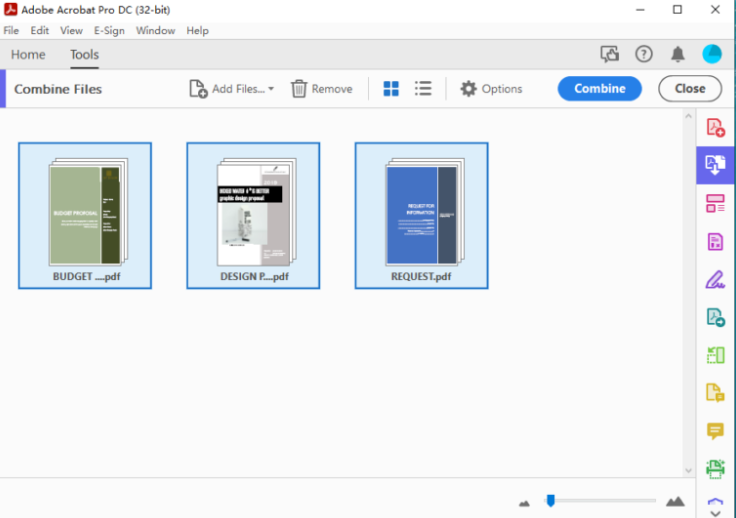This screenshot has width=736, height=518.
Task: Open Organize Pages tool in sidebar
Action: [715, 203]
